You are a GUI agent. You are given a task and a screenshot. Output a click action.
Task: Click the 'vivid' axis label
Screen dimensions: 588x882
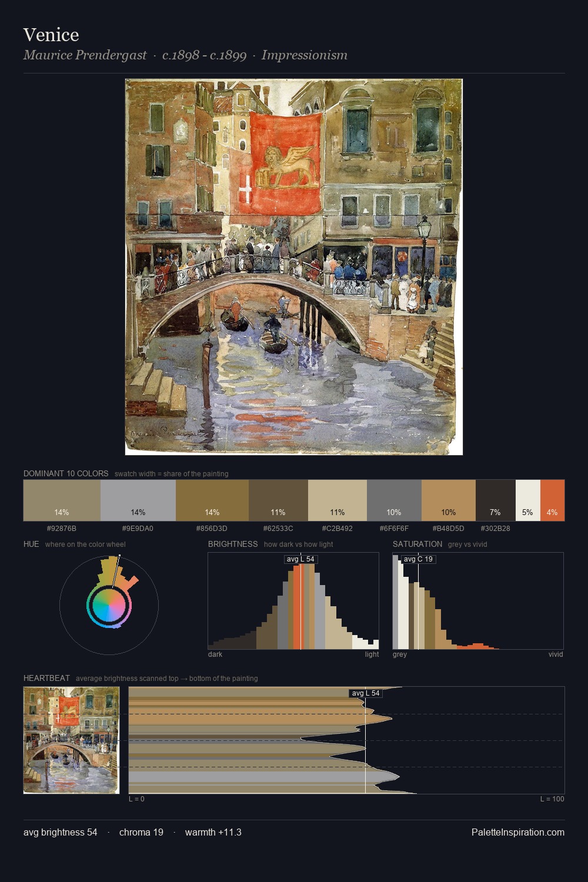click(x=556, y=654)
